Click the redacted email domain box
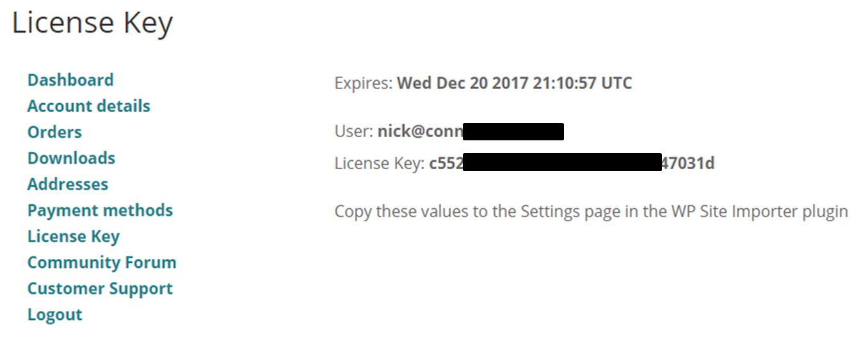 [x=513, y=131]
